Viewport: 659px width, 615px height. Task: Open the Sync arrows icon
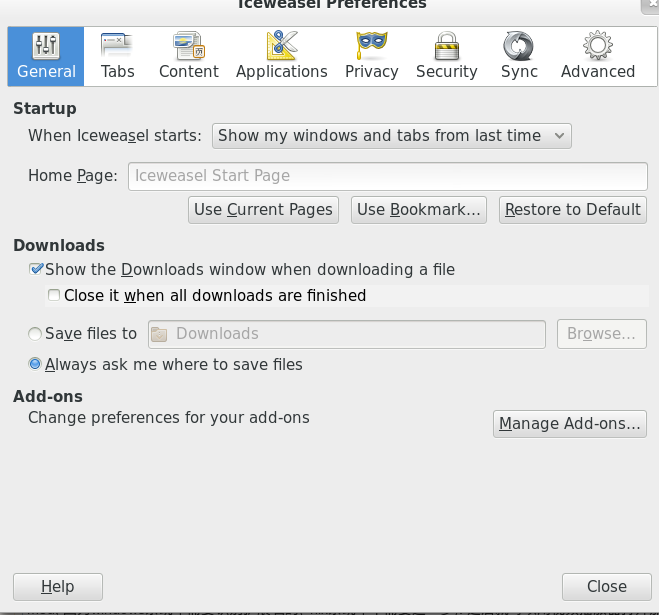pyautogui.click(x=519, y=46)
